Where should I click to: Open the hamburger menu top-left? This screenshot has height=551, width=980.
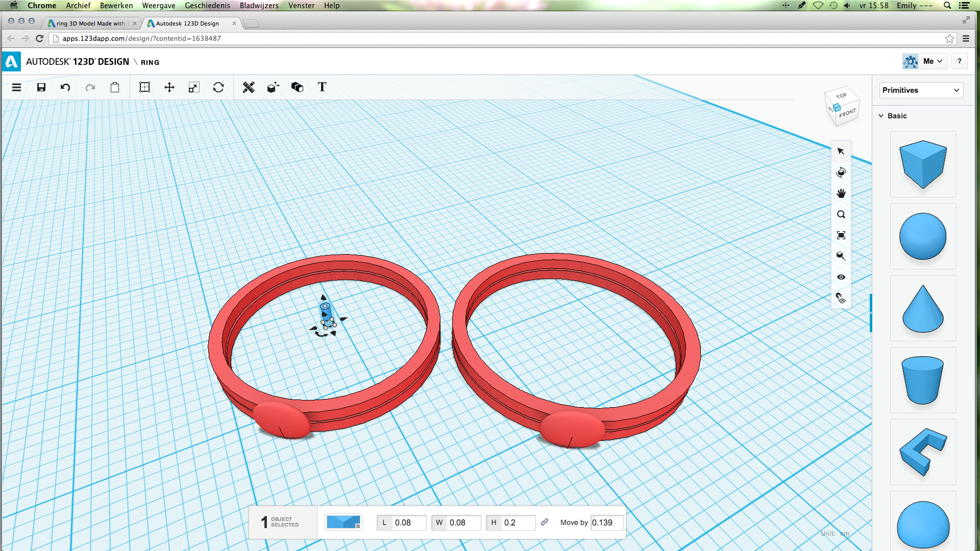[16, 87]
